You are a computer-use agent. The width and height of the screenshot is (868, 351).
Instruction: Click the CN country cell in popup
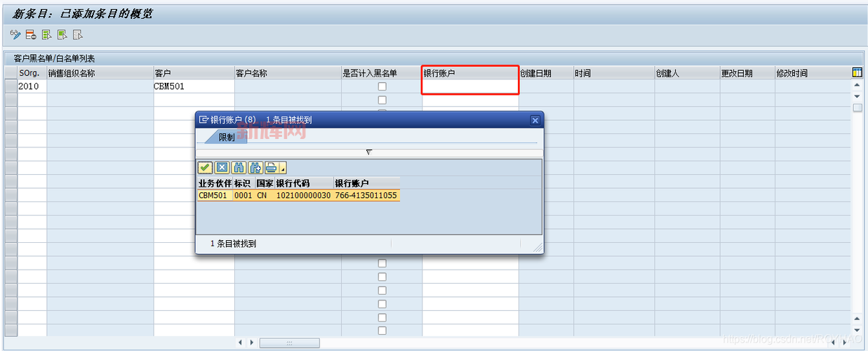(x=265, y=195)
